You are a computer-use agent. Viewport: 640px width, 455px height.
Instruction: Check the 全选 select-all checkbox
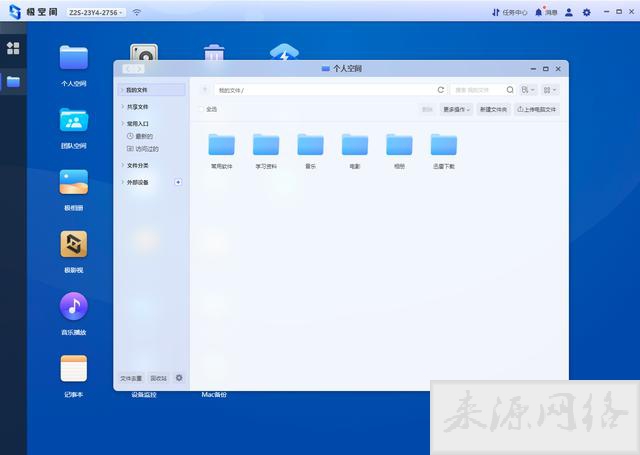tap(201, 109)
